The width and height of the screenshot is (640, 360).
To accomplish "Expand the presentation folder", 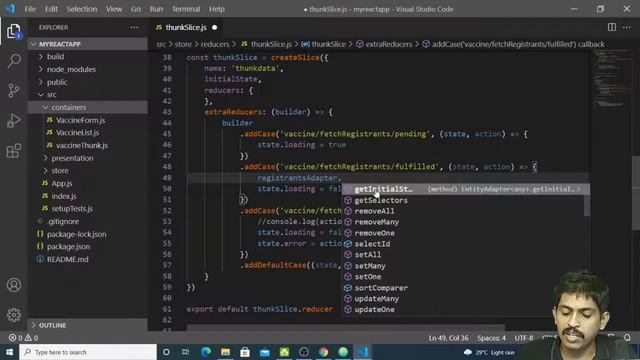I will (x=88, y=158).
